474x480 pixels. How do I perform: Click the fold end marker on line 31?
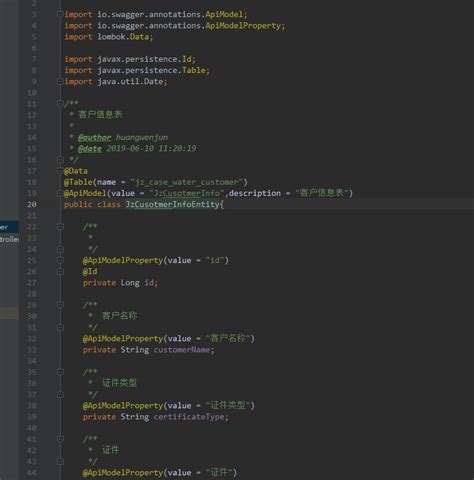coord(60,327)
